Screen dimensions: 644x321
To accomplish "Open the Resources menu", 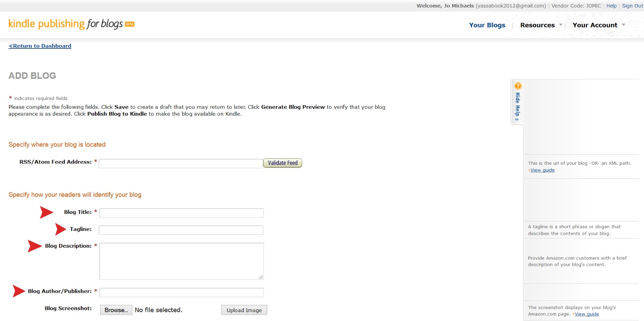I will tap(537, 25).
